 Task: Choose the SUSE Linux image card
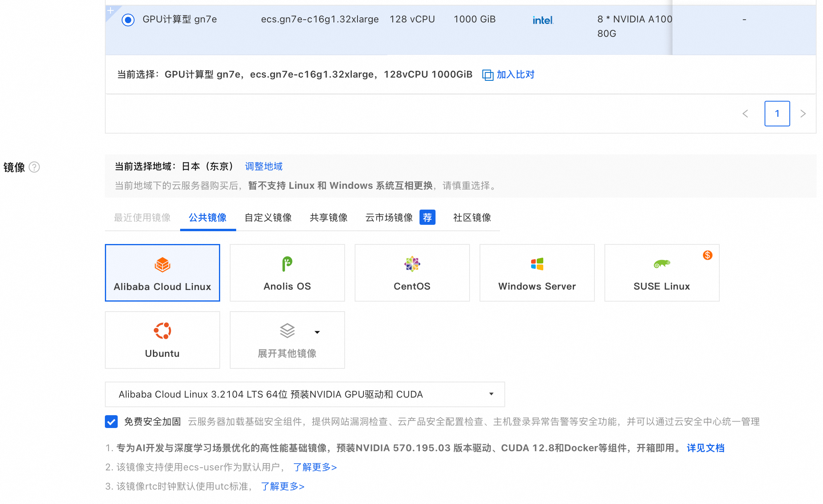click(x=662, y=273)
